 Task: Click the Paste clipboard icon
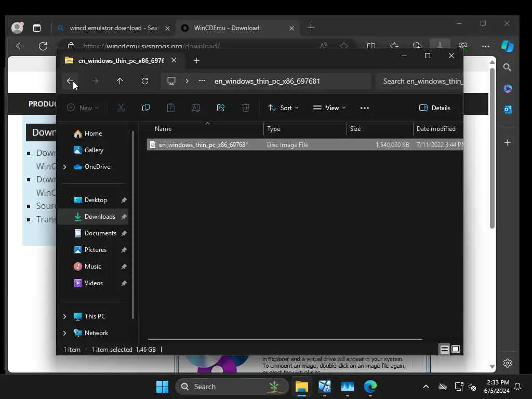[170, 108]
